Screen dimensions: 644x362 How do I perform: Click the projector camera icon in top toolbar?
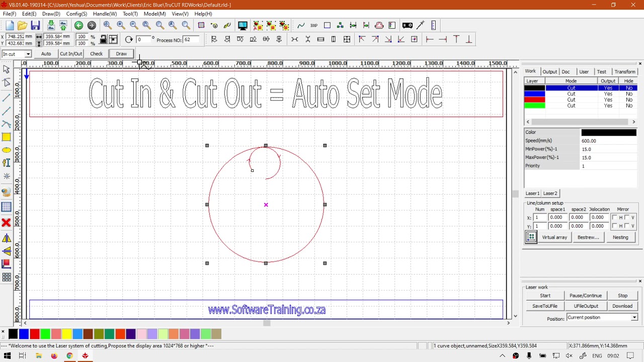tap(408, 26)
